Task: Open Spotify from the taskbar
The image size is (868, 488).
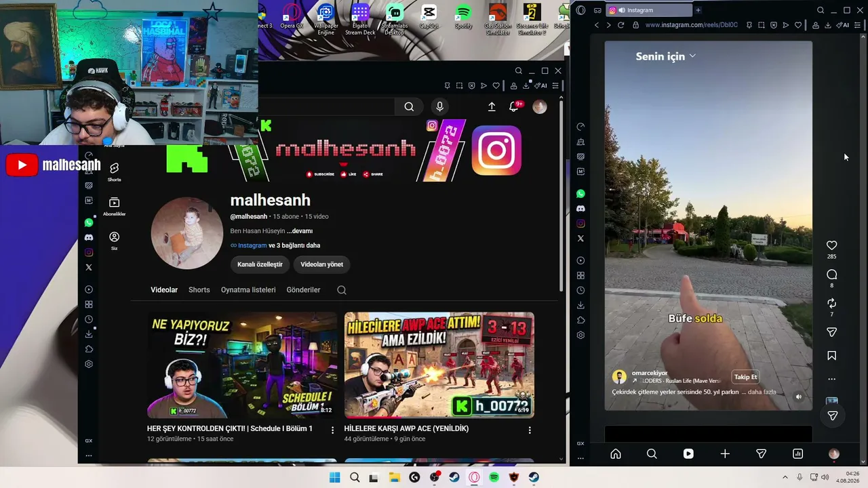Action: [x=494, y=477]
